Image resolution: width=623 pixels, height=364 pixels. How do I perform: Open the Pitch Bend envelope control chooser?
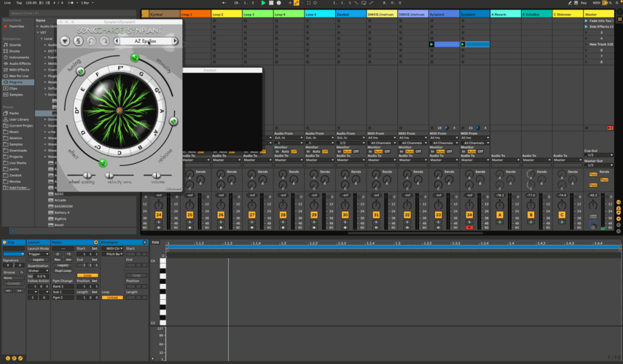pos(112,254)
